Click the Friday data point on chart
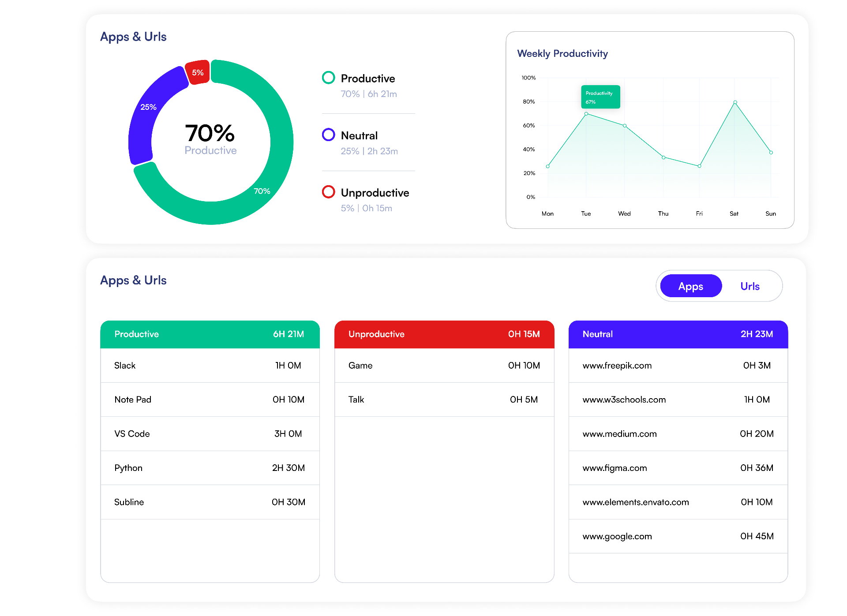Screen dimensions: 847x616 tap(700, 166)
